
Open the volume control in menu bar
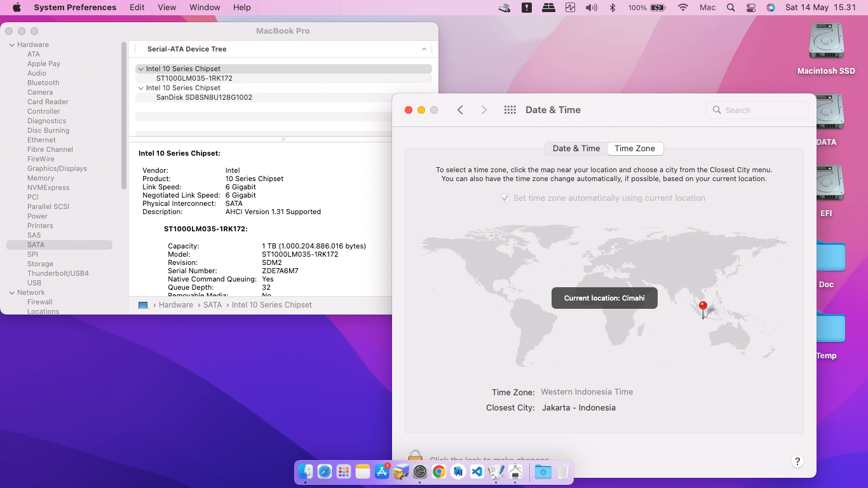592,8
